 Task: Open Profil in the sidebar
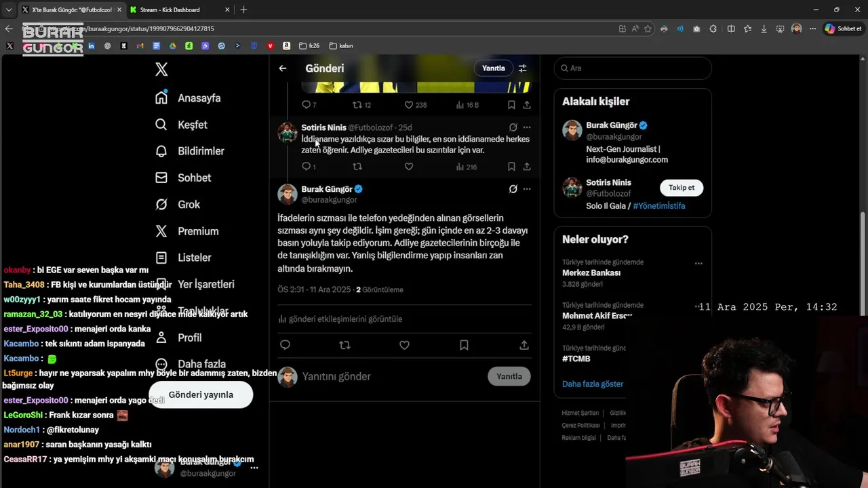pos(178,338)
